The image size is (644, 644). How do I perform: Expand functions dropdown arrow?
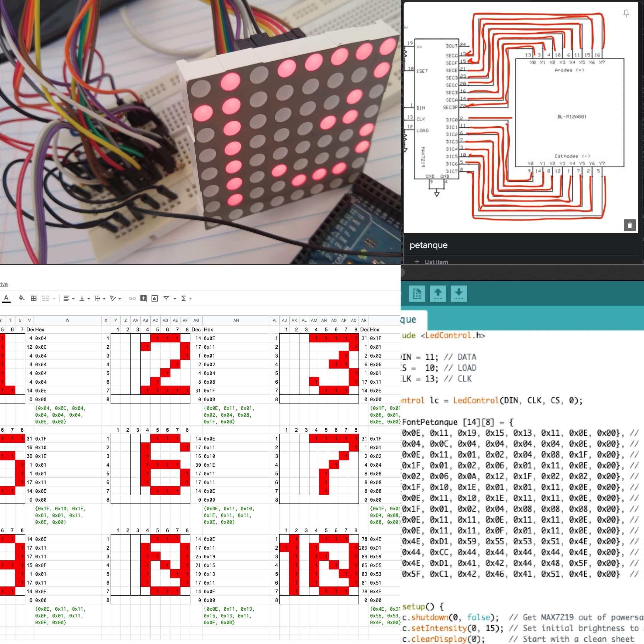coord(191,299)
